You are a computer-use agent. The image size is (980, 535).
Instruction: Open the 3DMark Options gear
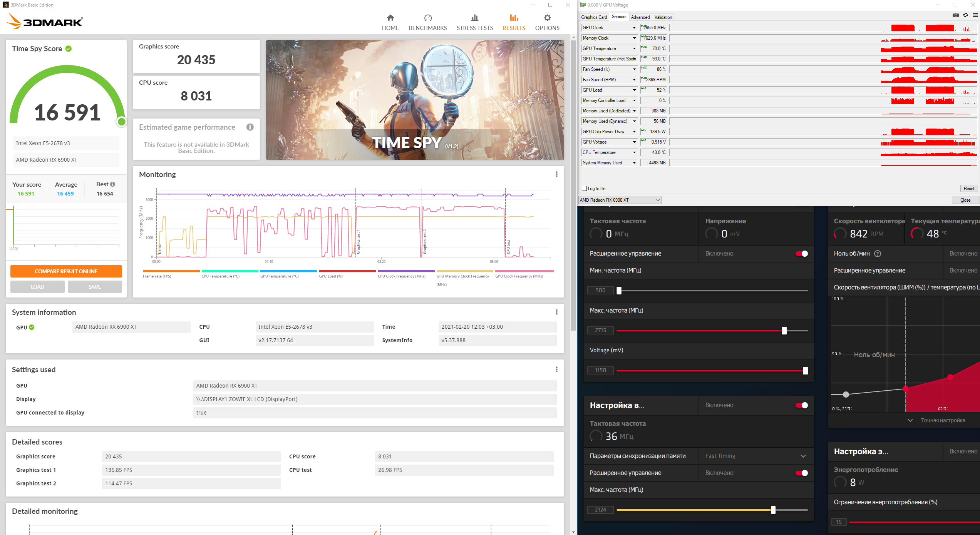547,18
